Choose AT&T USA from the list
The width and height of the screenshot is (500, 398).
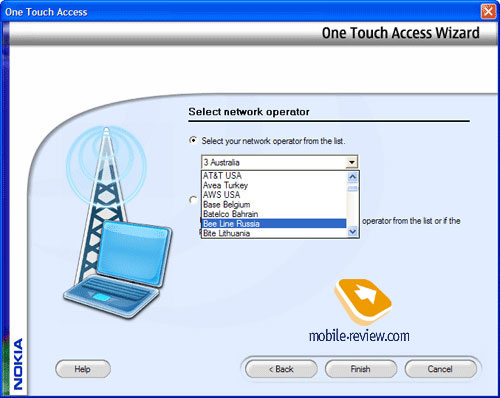pos(274,176)
